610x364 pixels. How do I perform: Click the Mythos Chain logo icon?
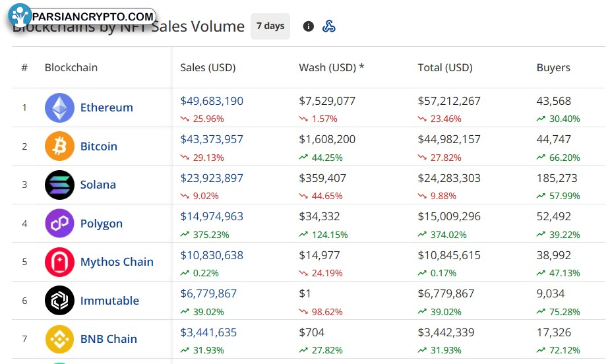pos(59,262)
